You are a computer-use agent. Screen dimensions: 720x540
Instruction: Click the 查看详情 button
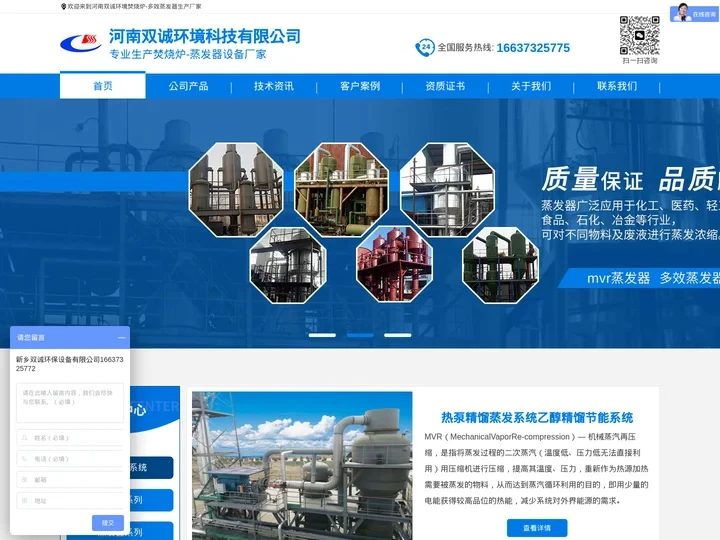coord(537,528)
